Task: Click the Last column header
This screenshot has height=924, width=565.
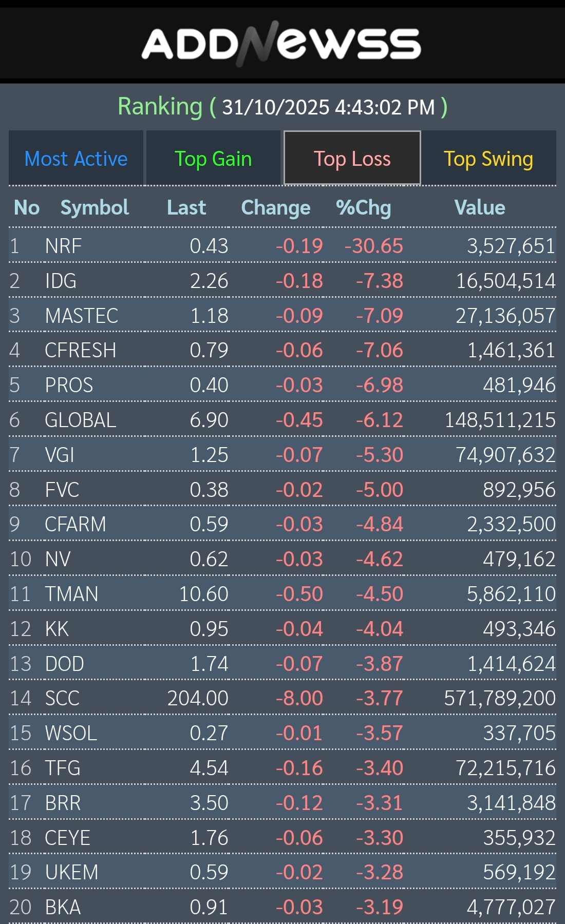Action: [x=186, y=207]
